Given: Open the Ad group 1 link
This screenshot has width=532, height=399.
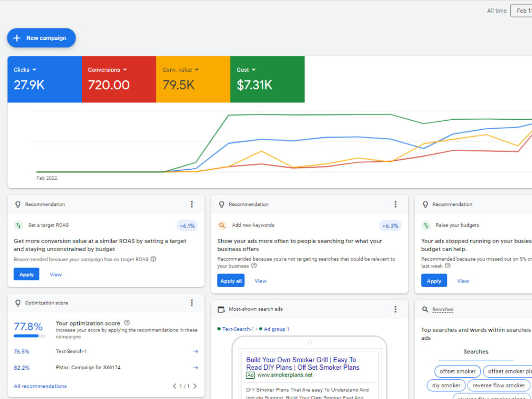Looking at the screenshot, I should [x=277, y=329].
